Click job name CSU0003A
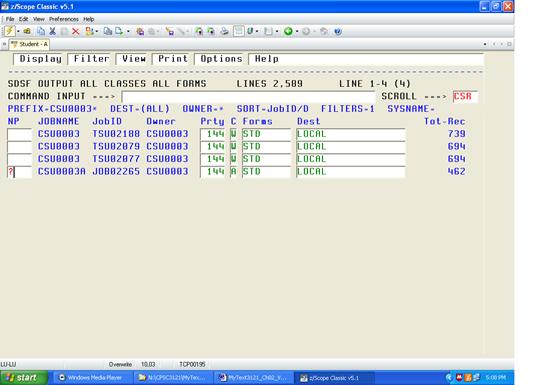Screen dimensions: 538x385 click(x=61, y=172)
